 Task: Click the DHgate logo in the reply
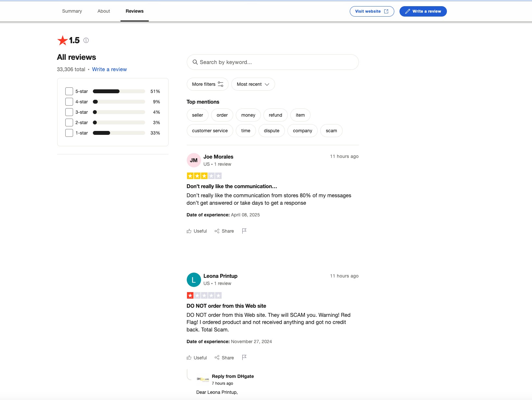point(203,379)
